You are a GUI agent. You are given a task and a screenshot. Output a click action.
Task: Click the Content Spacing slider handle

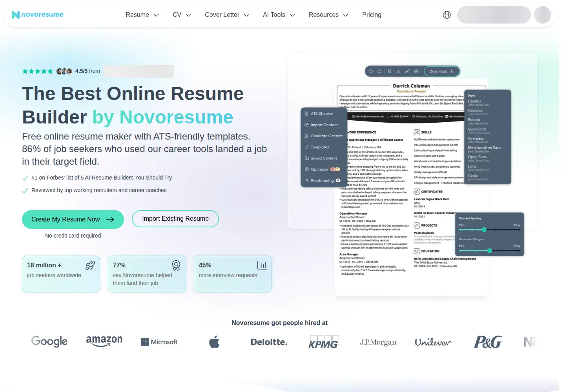(x=484, y=230)
